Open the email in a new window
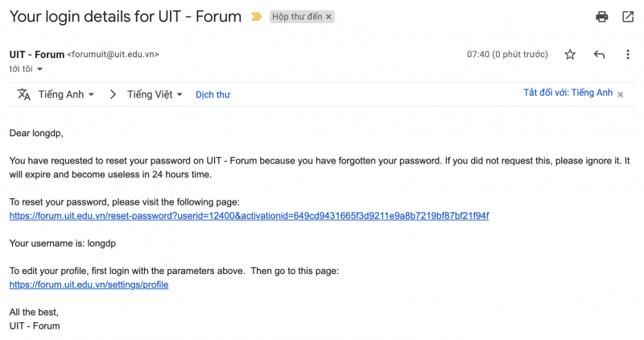644x340 pixels. coord(628,16)
